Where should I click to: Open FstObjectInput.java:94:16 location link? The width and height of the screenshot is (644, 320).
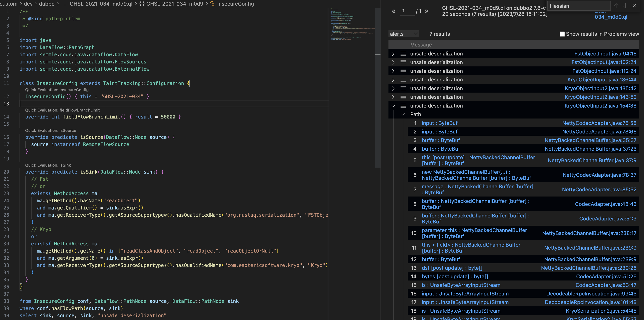click(605, 54)
